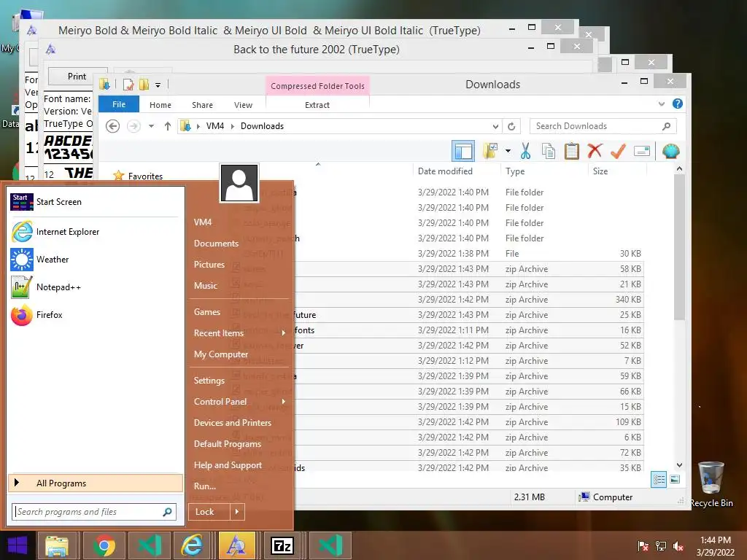Viewport: 747px width, 560px height.
Task: Open 7-Zip from the taskbar
Action: [x=282, y=545]
